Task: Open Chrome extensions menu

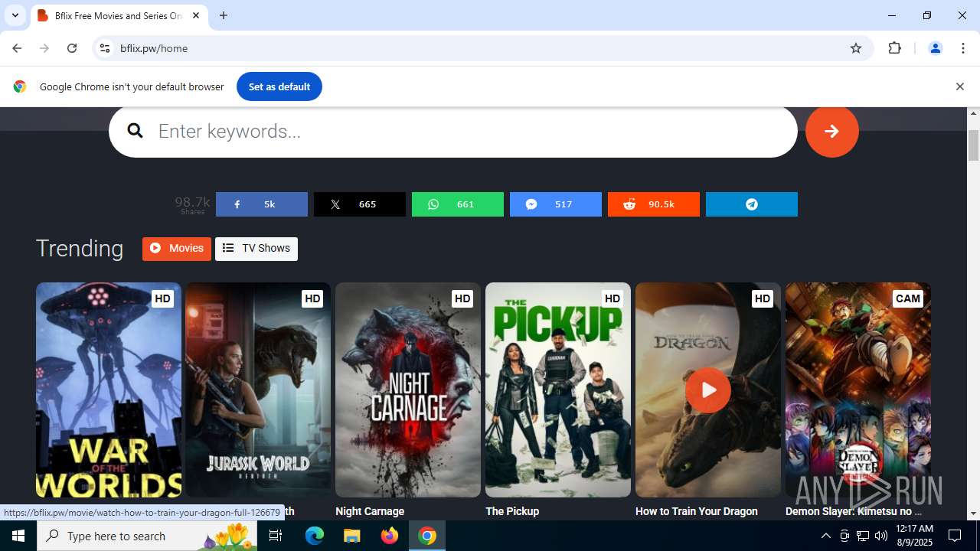Action: (894, 48)
